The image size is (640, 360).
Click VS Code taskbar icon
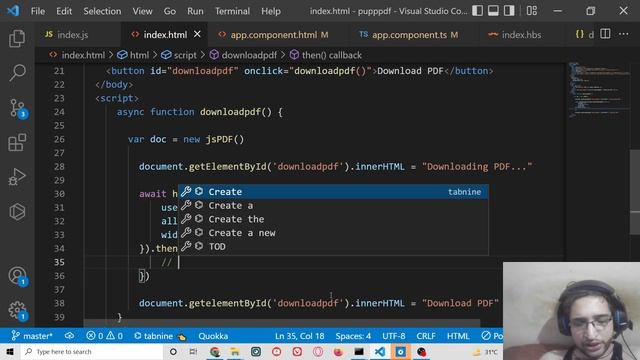380,351
